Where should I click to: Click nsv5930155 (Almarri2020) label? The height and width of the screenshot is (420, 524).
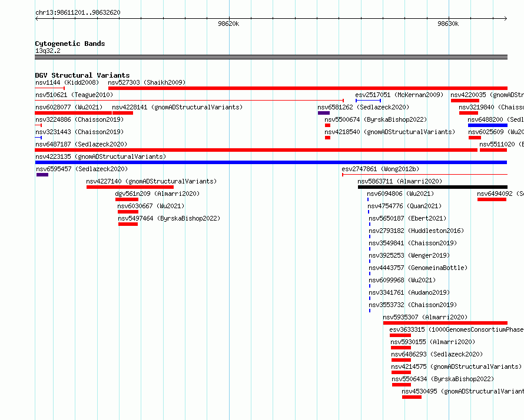pyautogui.click(x=433, y=342)
